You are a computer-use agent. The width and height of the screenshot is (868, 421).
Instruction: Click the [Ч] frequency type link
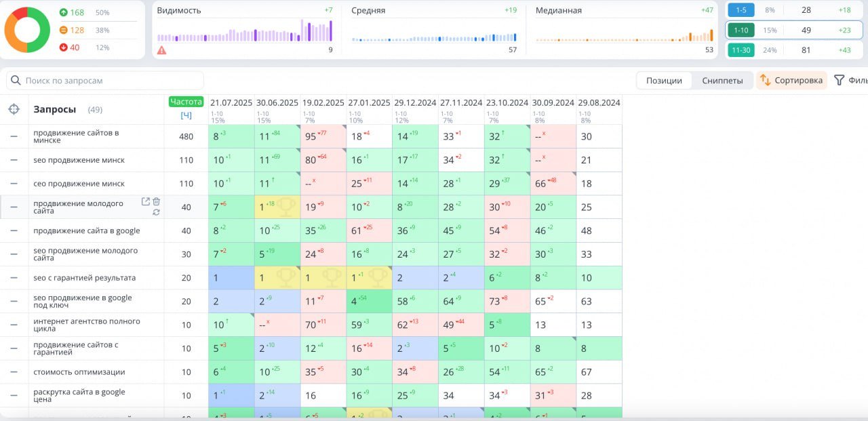[186, 115]
